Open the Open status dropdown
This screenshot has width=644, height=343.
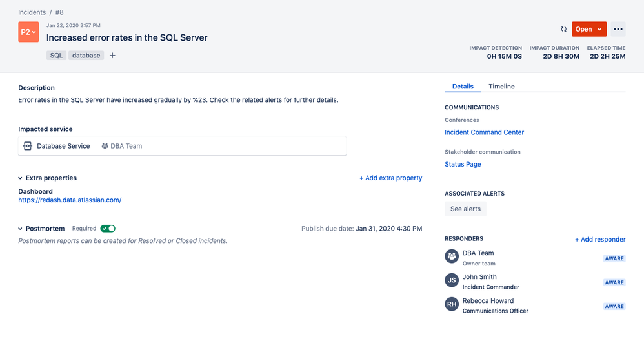[589, 29]
